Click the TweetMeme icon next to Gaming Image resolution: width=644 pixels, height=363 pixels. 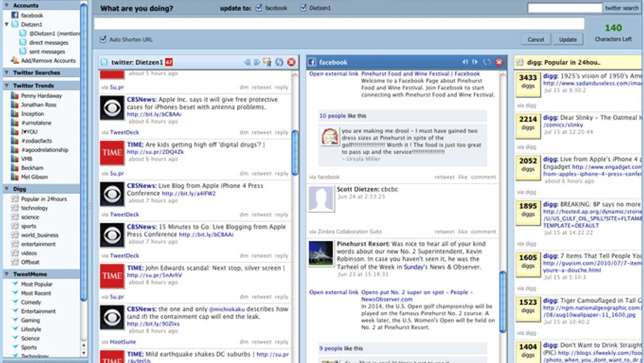15,320
